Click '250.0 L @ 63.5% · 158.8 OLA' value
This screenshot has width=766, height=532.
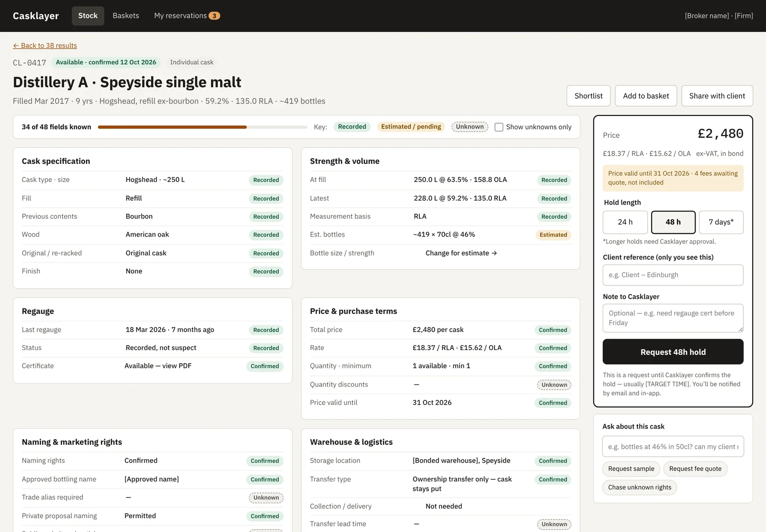point(460,180)
